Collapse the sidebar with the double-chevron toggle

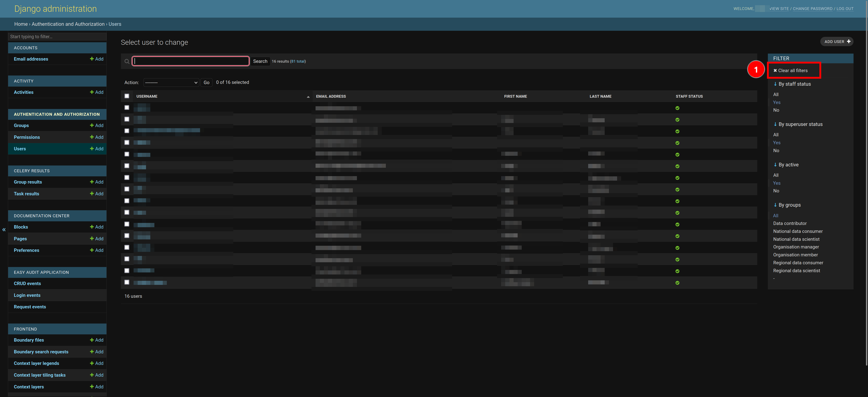4,229
